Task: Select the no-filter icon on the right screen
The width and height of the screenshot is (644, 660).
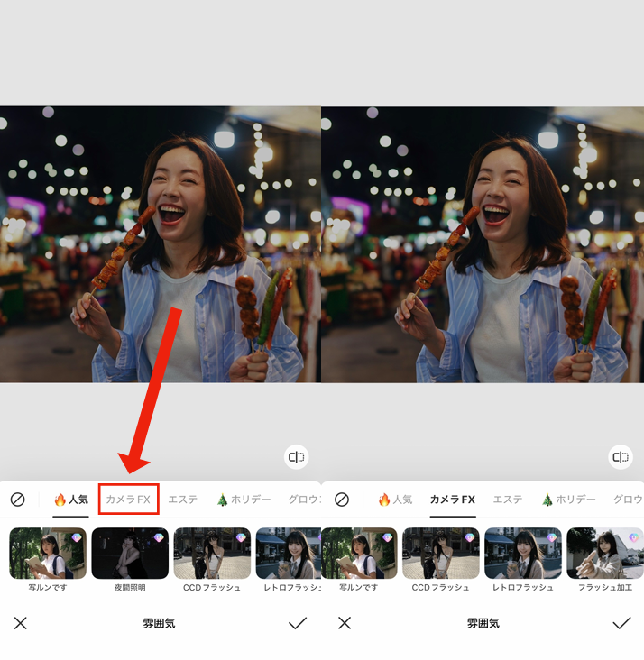Action: (342, 500)
